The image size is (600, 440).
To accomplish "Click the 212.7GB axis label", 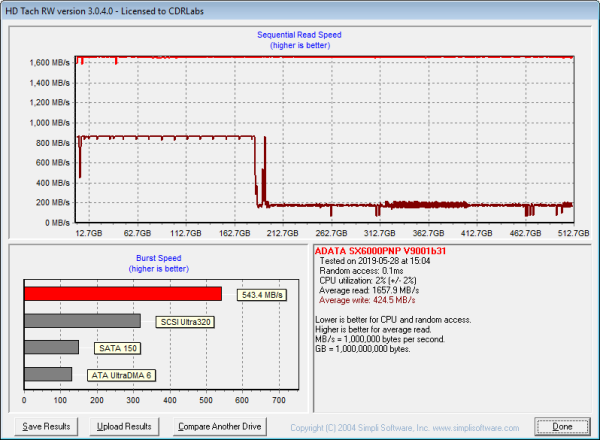I will [282, 233].
